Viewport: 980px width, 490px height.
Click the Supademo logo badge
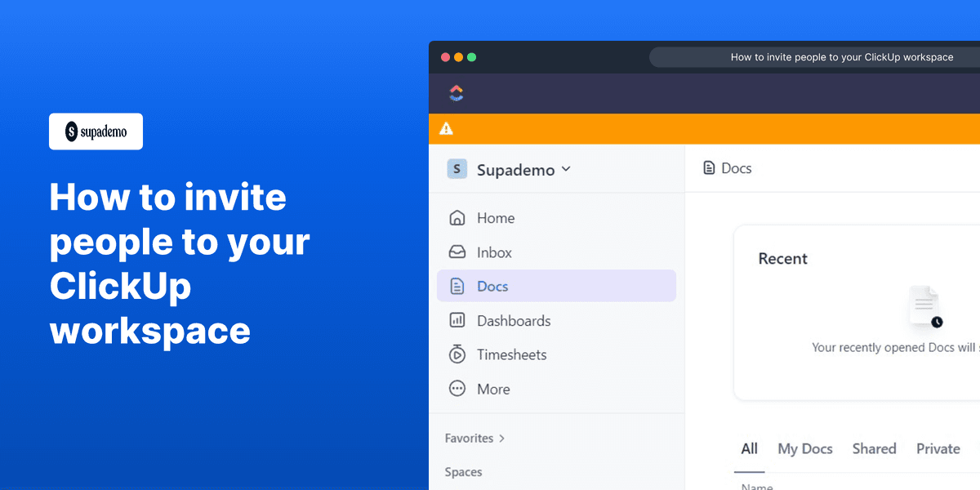point(96,131)
